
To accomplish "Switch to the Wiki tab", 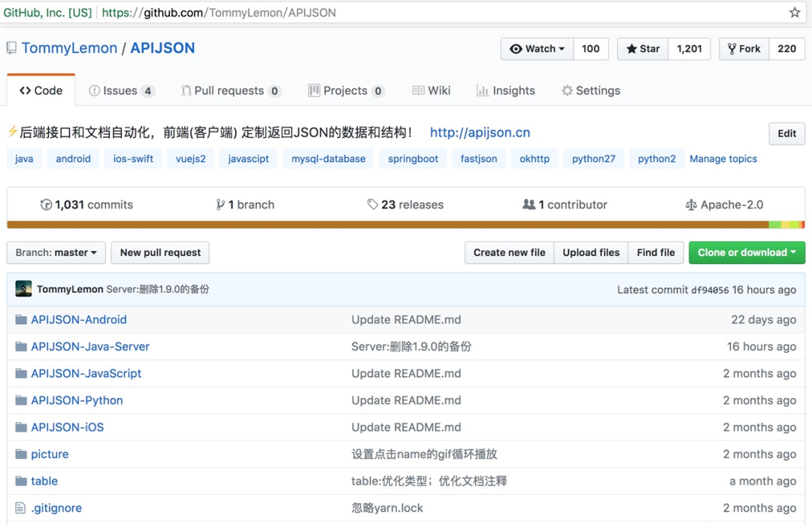I will [432, 91].
